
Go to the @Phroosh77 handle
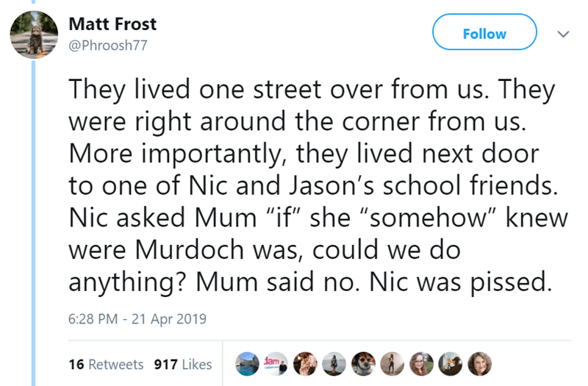(107, 46)
